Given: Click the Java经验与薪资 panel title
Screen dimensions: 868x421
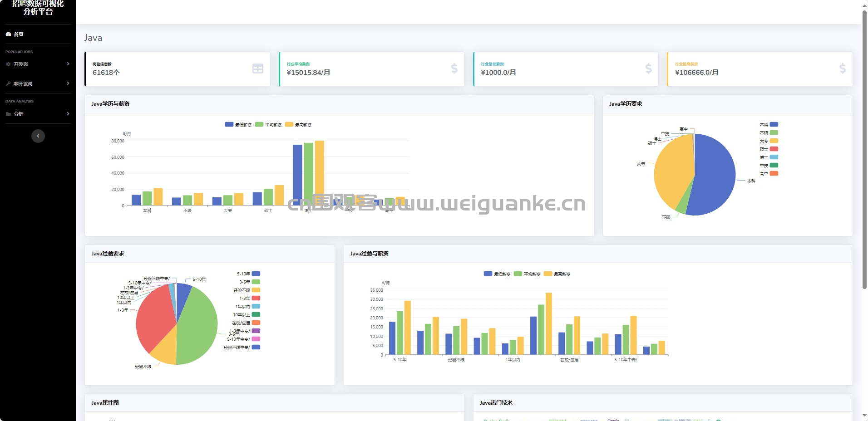Looking at the screenshot, I should (370, 254).
